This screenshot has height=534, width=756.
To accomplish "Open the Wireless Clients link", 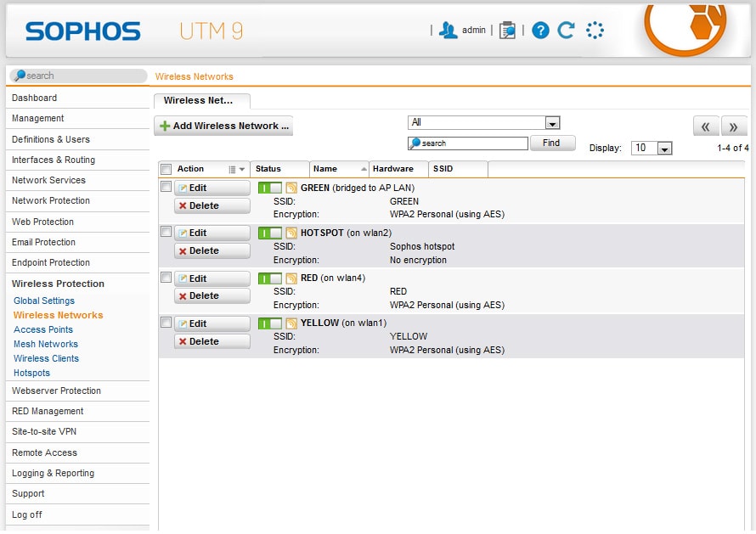I will pyautogui.click(x=46, y=358).
